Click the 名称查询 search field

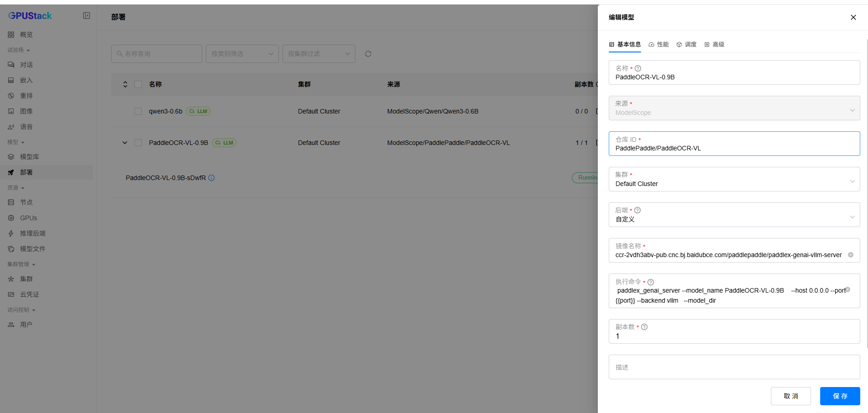(x=157, y=54)
